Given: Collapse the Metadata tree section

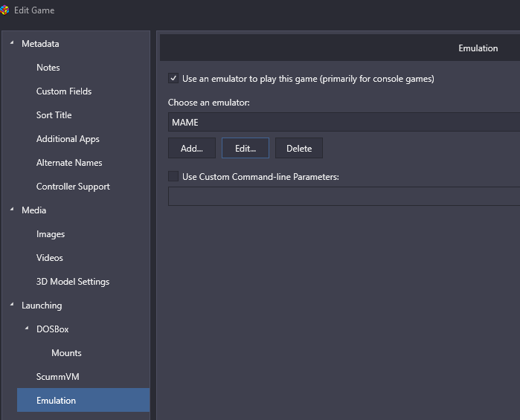Looking at the screenshot, I should 12,43.
